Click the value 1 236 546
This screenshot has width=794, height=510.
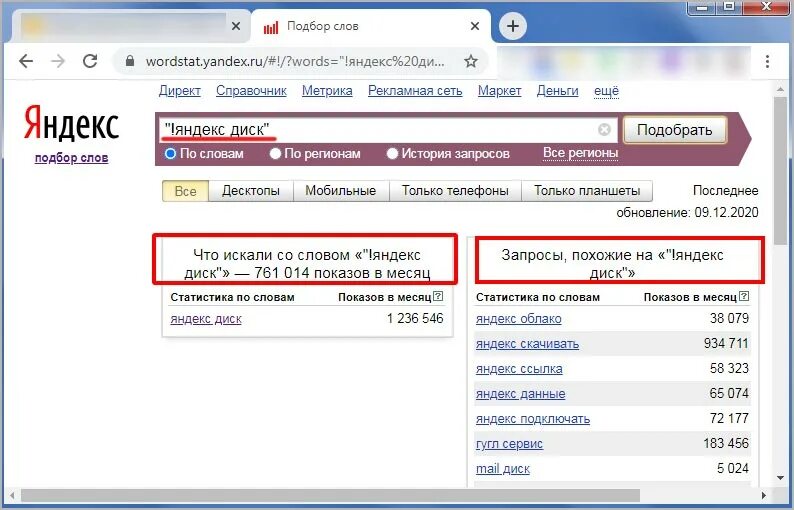pos(415,319)
